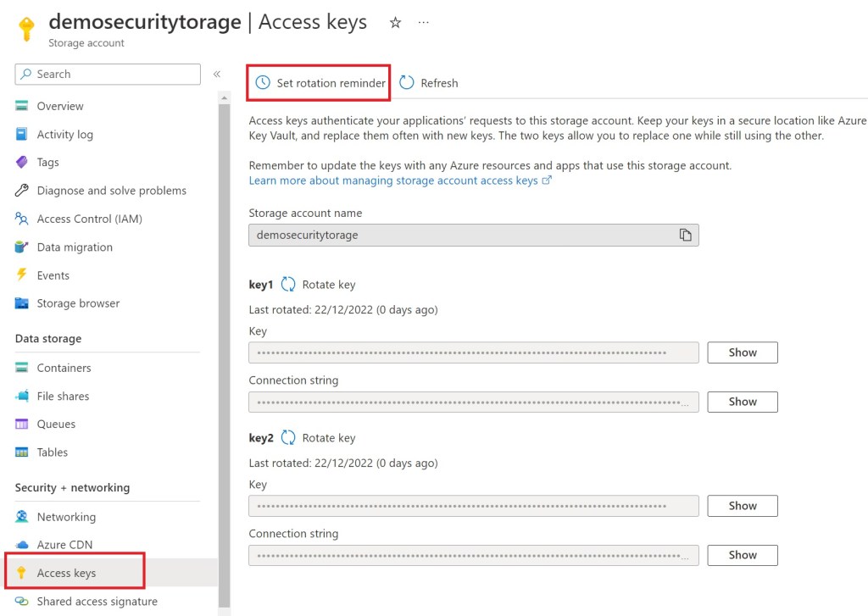Click the key2 Rotate key icon
Viewport: 868px width, 616px height.
(x=288, y=438)
